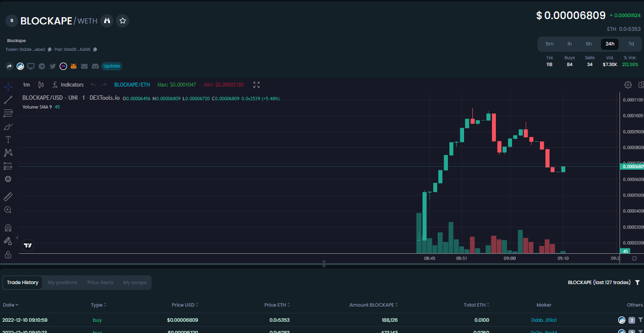This screenshot has width=644, height=333.
Task: Open the blue chart explorer icon under Blockape
Action: tap(20, 66)
